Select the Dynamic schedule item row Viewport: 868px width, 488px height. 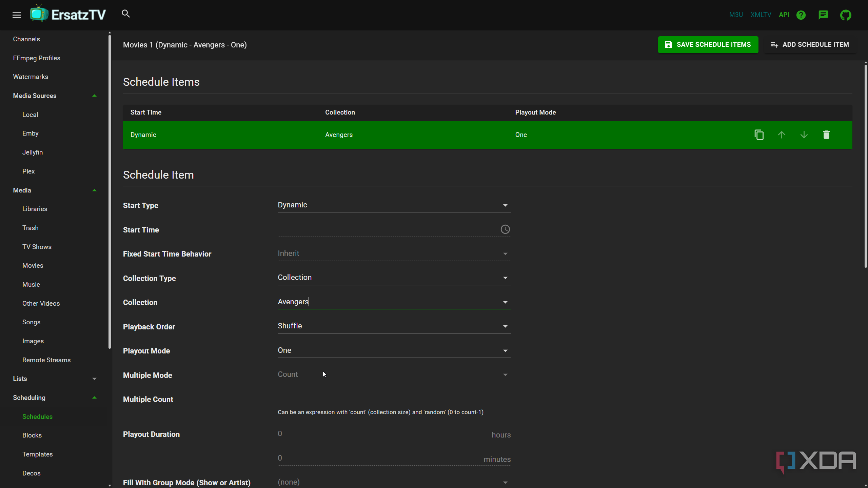pos(488,135)
